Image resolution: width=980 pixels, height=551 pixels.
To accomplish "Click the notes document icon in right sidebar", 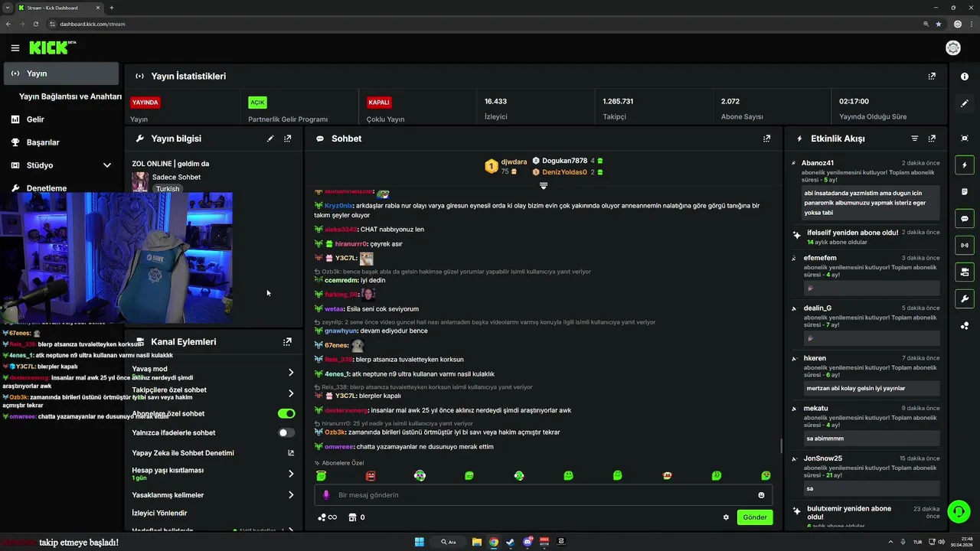I will click(965, 192).
